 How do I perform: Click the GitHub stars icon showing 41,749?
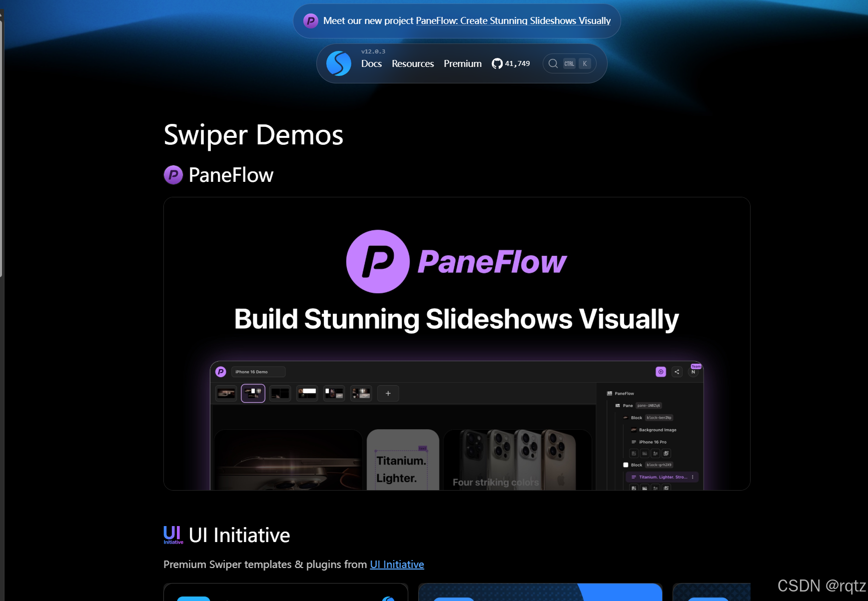coord(511,63)
